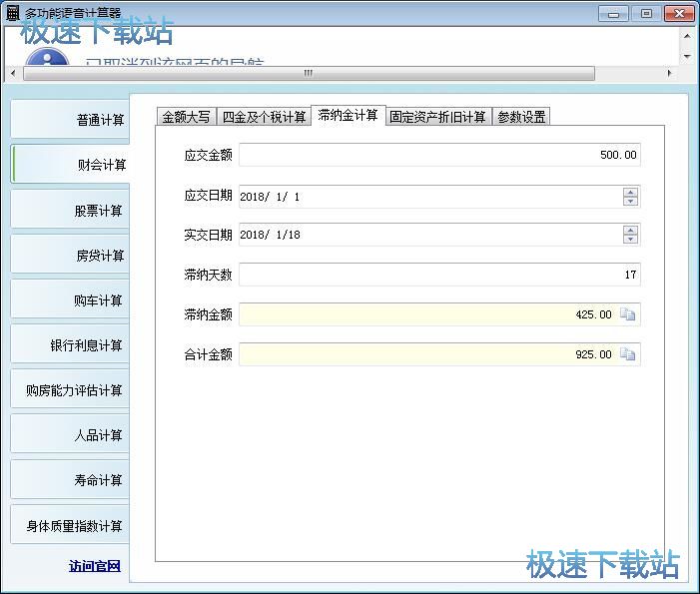Click the calculator app icon in title bar
The width and height of the screenshot is (700, 594).
click(13, 12)
